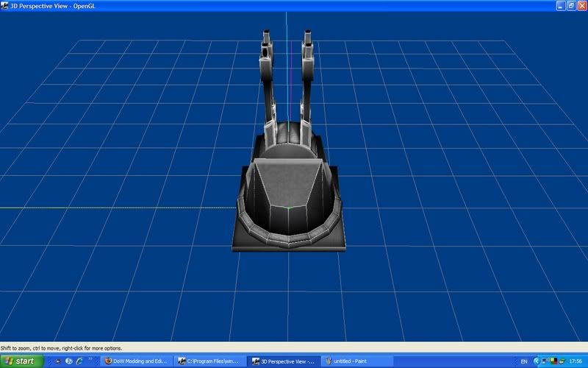Click the 17:56 system clock
588x368 pixels.
(575, 361)
